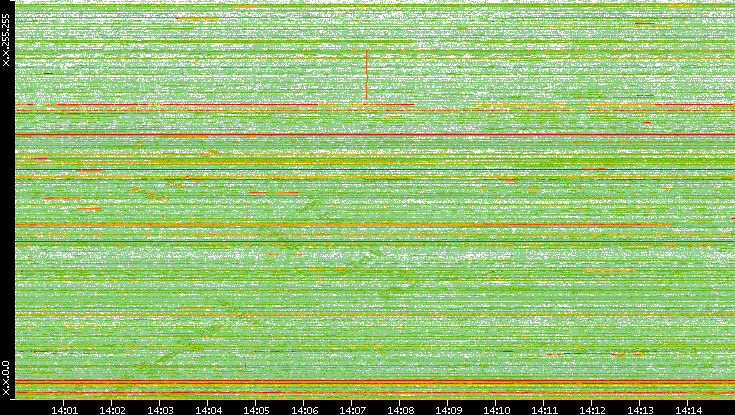Screen dimensions: 735x415
Task: Click the 14:13 time axis label
Action: (x=640, y=411)
